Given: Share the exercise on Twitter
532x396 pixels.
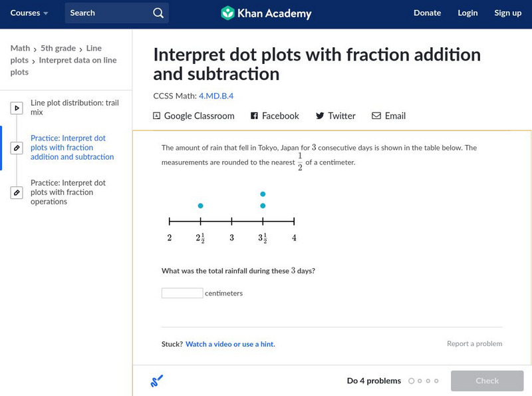Looking at the screenshot, I should point(336,116).
